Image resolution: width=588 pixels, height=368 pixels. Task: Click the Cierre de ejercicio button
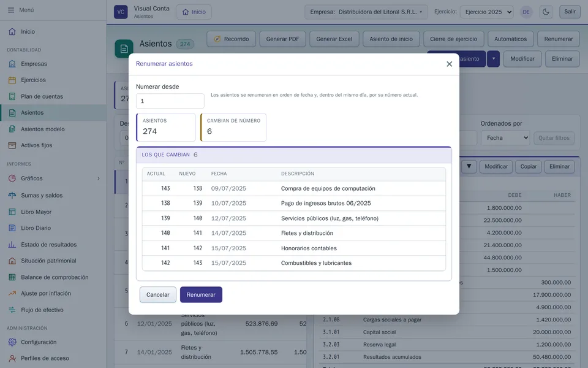click(453, 39)
